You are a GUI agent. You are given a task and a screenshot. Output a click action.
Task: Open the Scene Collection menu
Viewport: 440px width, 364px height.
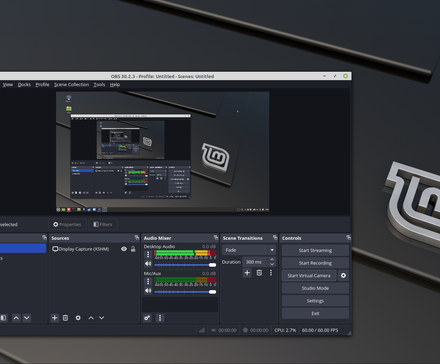71,85
